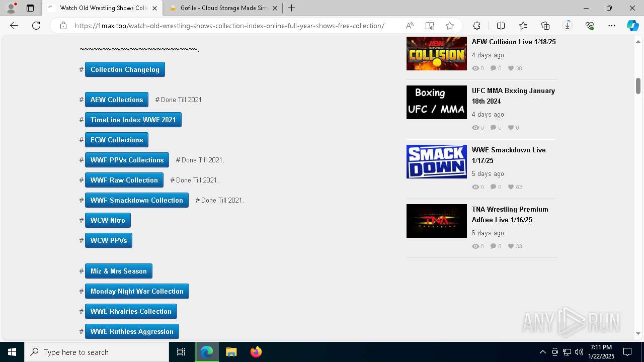Open a new tab with plus button

(x=292, y=8)
